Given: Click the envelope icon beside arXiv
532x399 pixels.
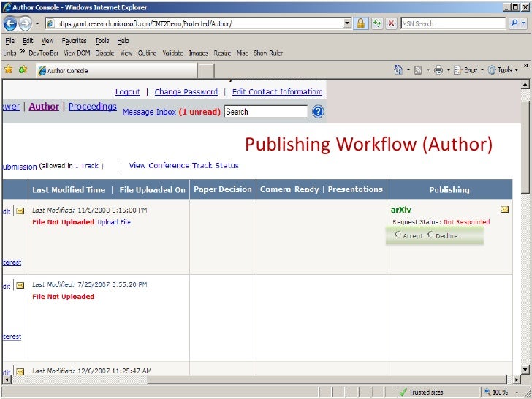Looking at the screenshot, I should coord(504,210).
